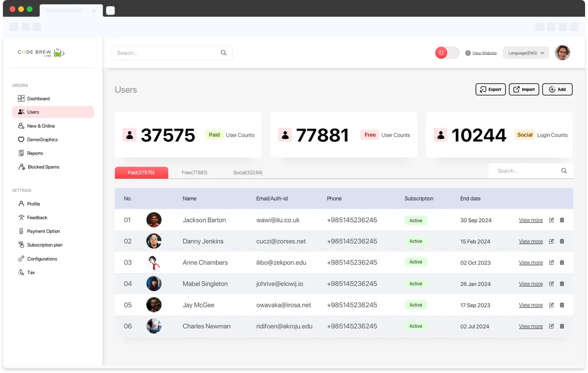Toggle the light/dark theme switch

click(447, 53)
